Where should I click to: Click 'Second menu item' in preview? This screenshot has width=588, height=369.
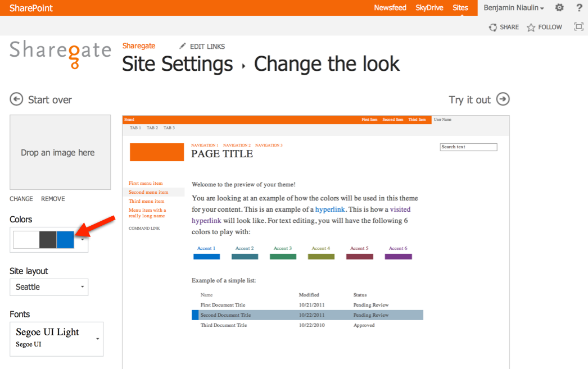pos(148,192)
